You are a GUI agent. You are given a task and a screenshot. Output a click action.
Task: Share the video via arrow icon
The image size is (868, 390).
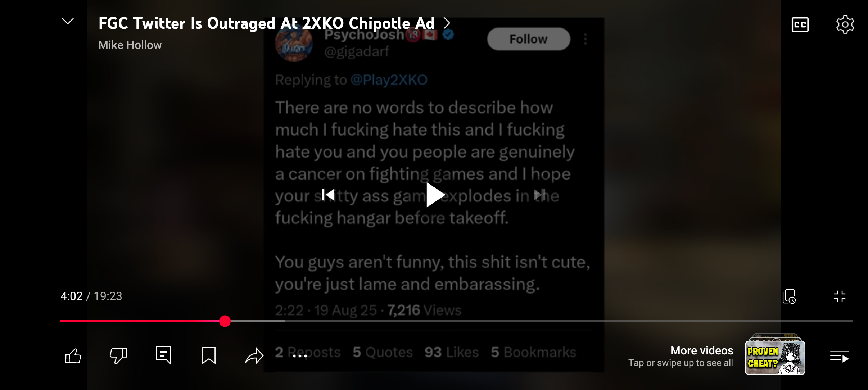[254, 356]
